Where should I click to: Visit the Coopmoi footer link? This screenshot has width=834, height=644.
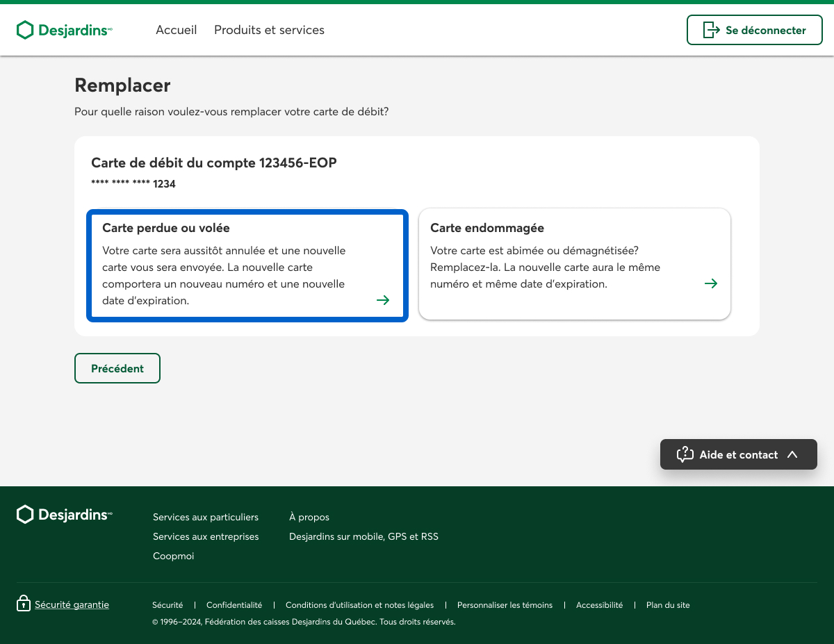[174, 556]
